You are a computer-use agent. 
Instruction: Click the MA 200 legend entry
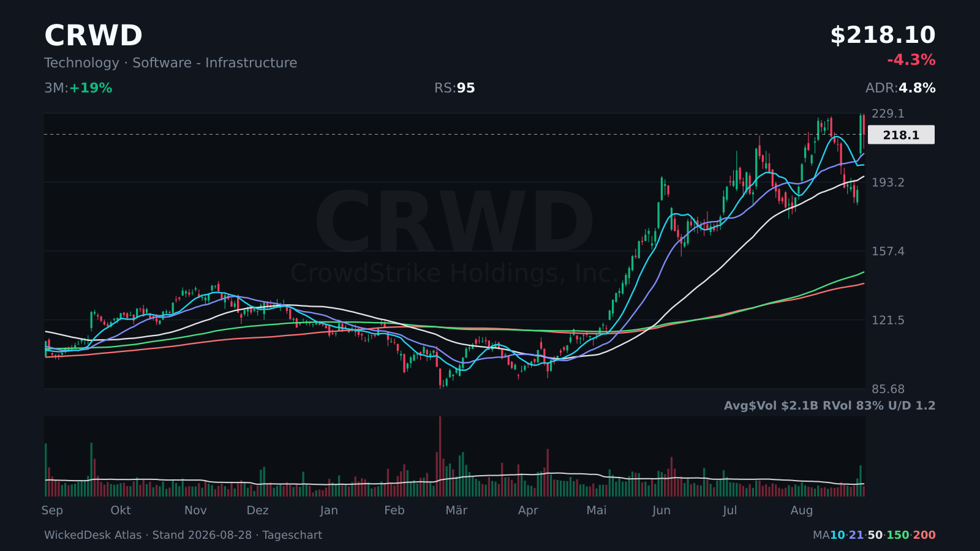[925, 535]
